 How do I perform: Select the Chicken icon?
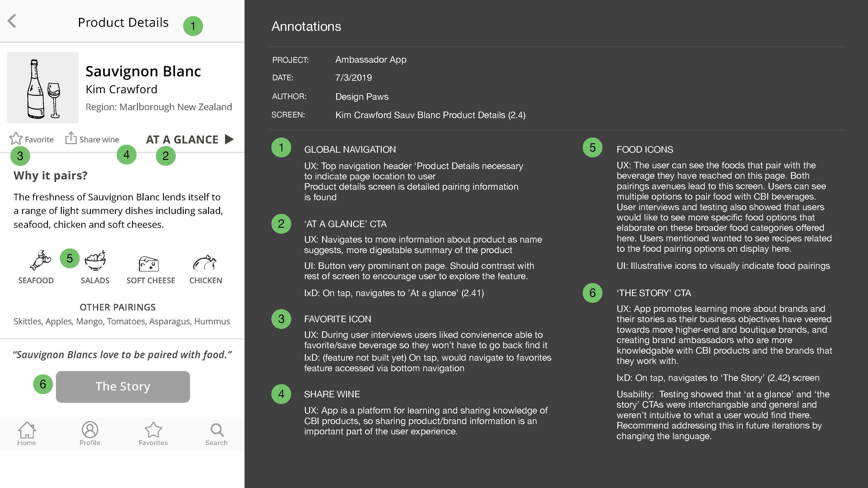[205, 263]
